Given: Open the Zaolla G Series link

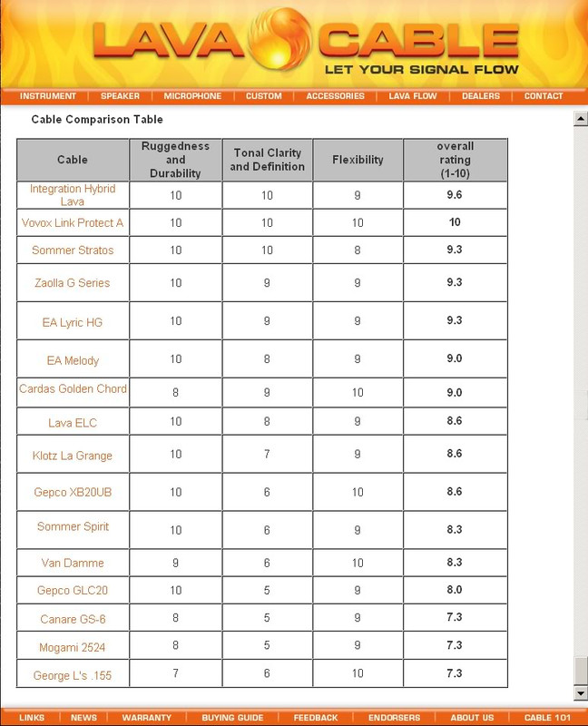Looking at the screenshot, I should click(x=73, y=283).
